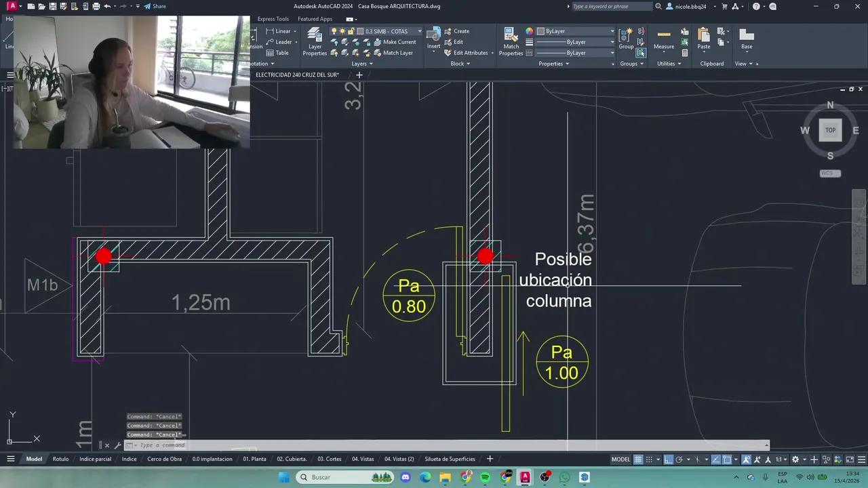Click the object color wheel icon
Screen dimensions: 868x488
[529, 31]
